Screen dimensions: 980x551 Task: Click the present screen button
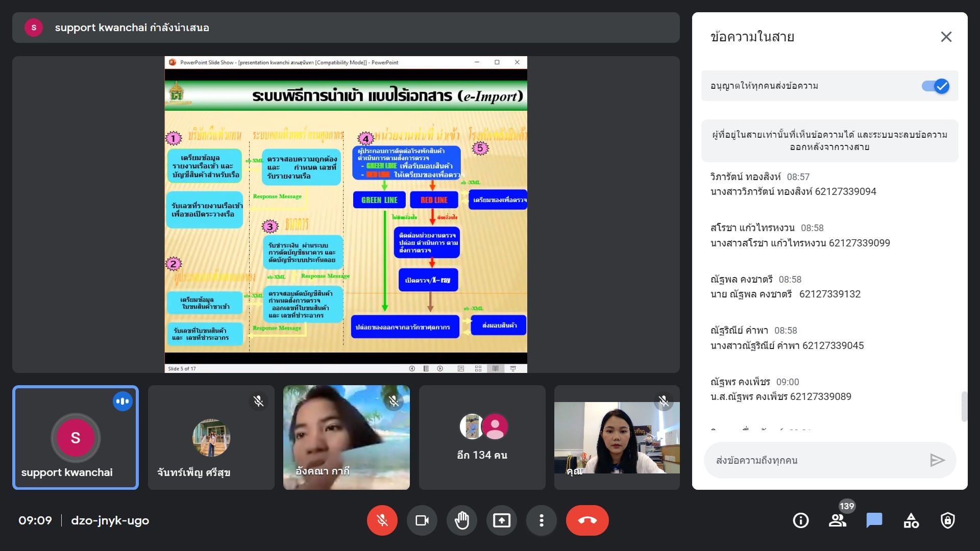pyautogui.click(x=501, y=520)
